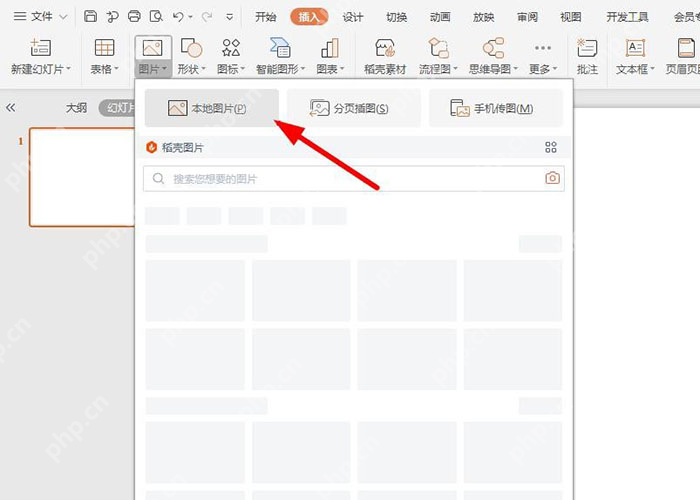700x500 pixels.
Task: Click the 智能图形 icon
Action: [280, 47]
